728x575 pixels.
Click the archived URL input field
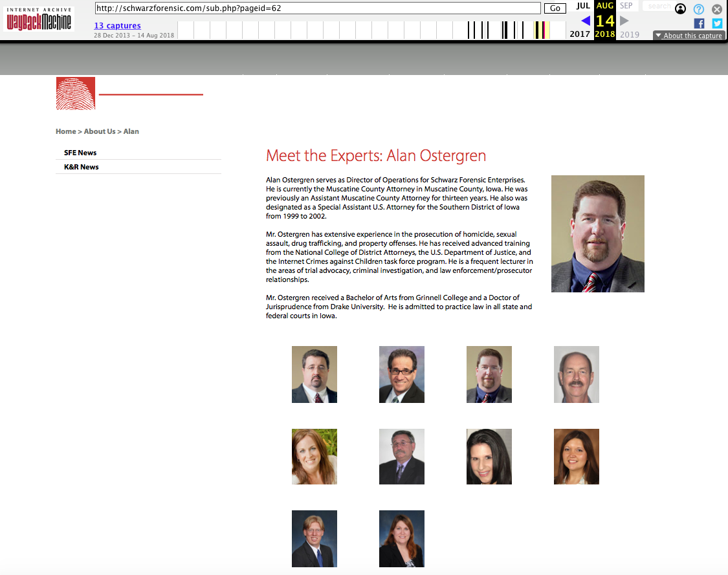317,8
